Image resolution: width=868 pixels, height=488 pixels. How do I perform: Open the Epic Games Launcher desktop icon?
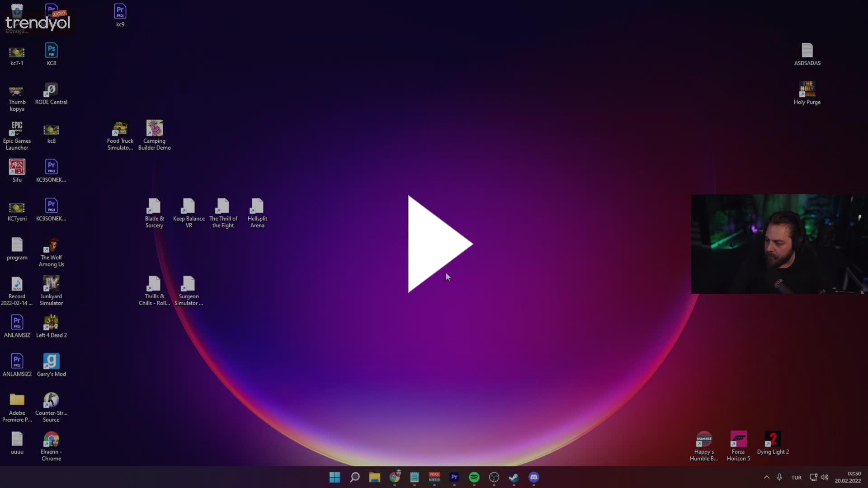tap(17, 130)
